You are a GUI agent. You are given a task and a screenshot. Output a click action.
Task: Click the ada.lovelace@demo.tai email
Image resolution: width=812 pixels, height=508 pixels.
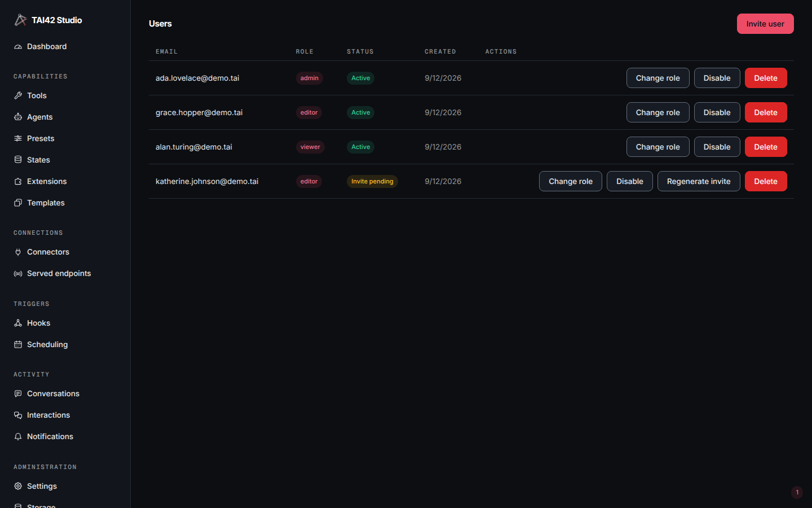[197, 78]
